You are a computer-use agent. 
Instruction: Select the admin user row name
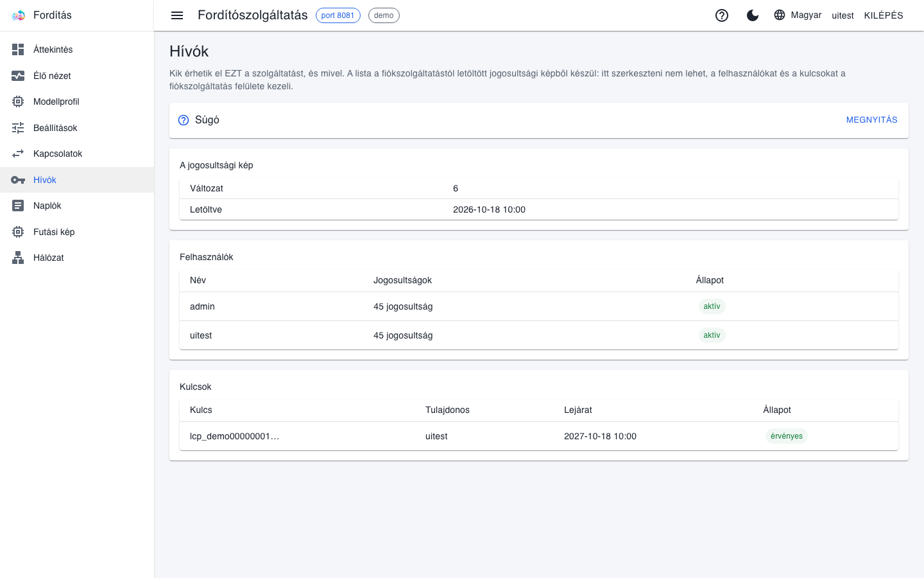click(202, 306)
